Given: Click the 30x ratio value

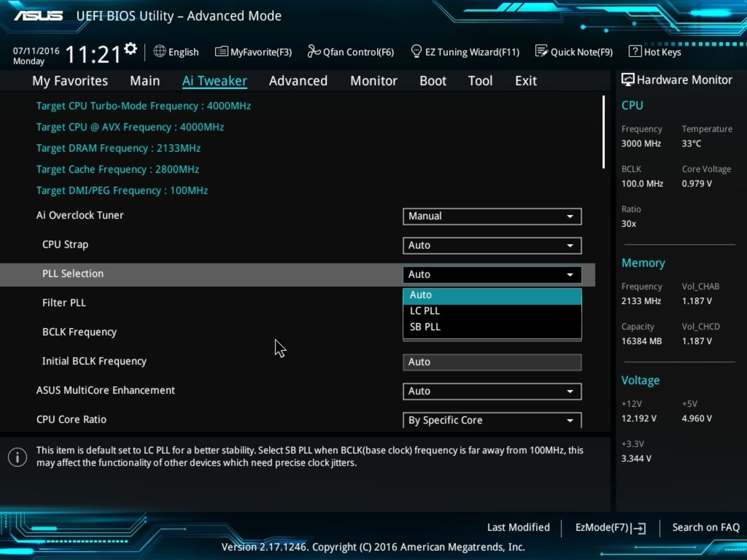Looking at the screenshot, I should 629,223.
